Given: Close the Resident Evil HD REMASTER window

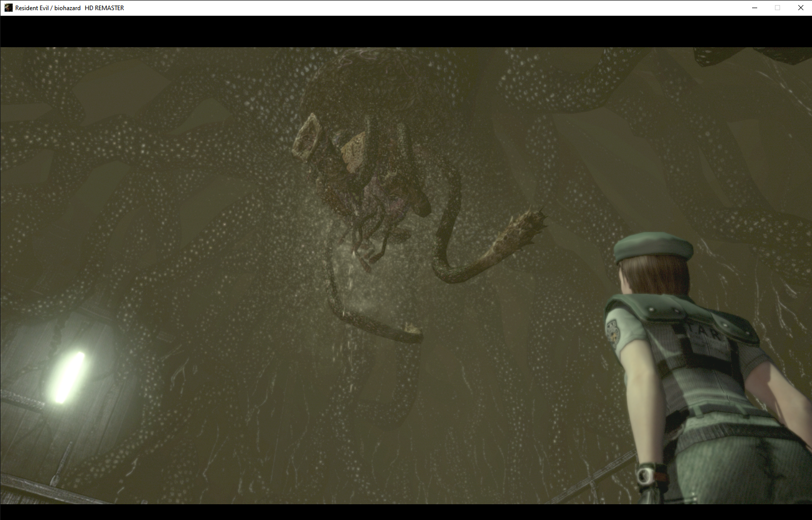Looking at the screenshot, I should [x=800, y=8].
